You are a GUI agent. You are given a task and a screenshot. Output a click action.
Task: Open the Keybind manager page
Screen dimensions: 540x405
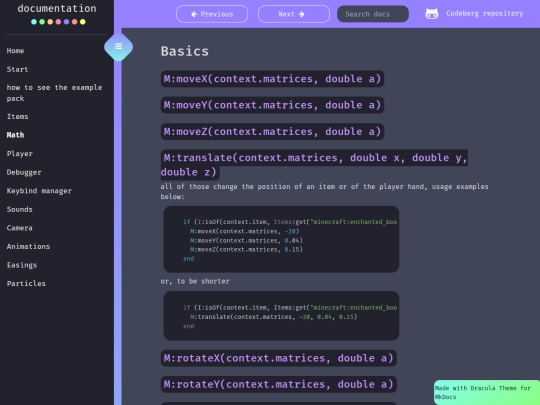click(39, 191)
